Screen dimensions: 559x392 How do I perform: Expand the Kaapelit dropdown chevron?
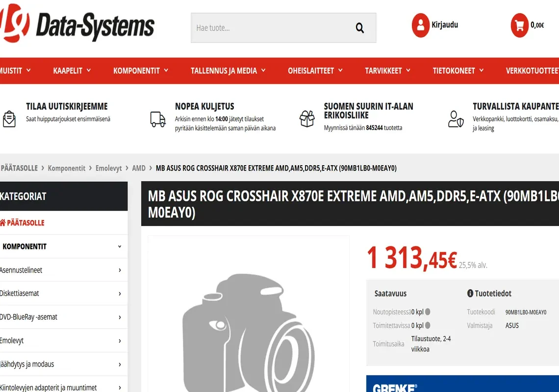pos(89,70)
